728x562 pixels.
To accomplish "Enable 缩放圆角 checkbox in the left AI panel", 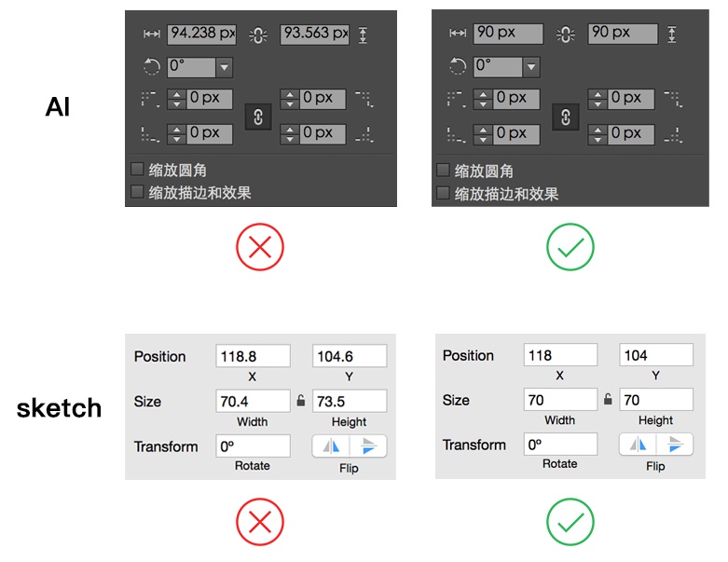I will pyautogui.click(x=138, y=170).
